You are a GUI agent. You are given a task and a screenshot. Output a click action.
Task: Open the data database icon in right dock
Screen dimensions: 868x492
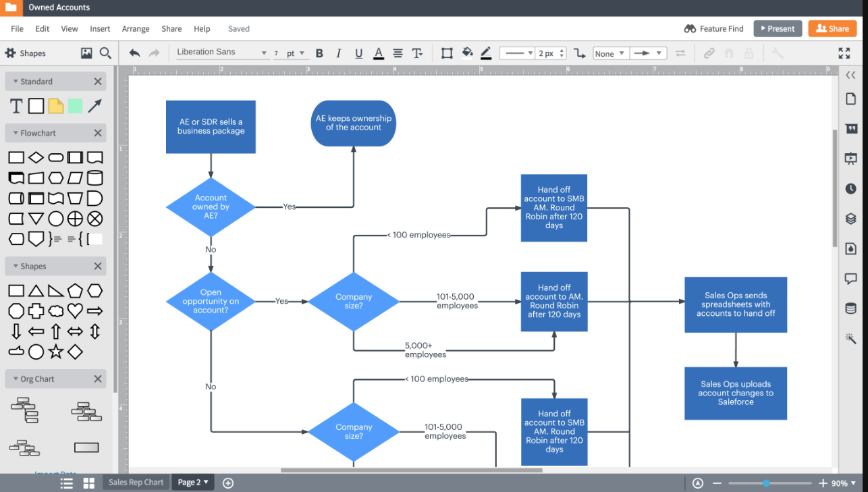coord(850,308)
